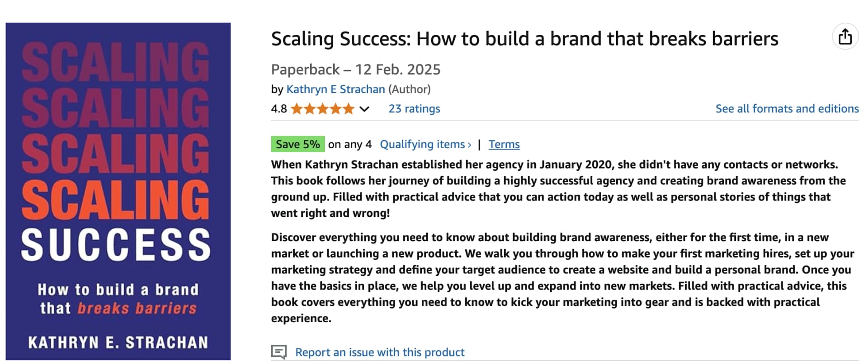Click the Scaling Success product title

(x=524, y=39)
